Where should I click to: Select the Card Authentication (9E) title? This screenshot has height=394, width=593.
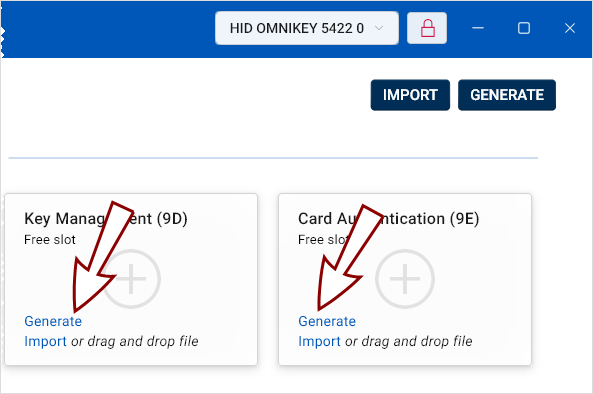click(389, 219)
